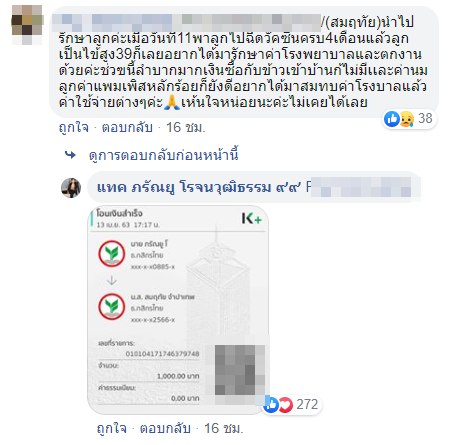
Task: Click the curved arrow before previous replies
Action: click(70, 155)
